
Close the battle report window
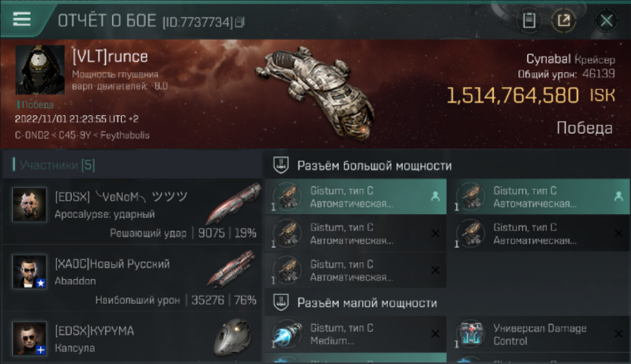click(606, 20)
